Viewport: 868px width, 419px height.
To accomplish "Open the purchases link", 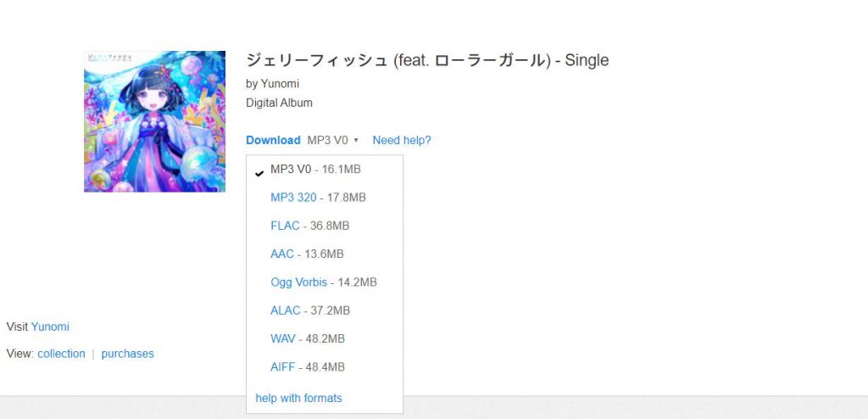I will [127, 354].
